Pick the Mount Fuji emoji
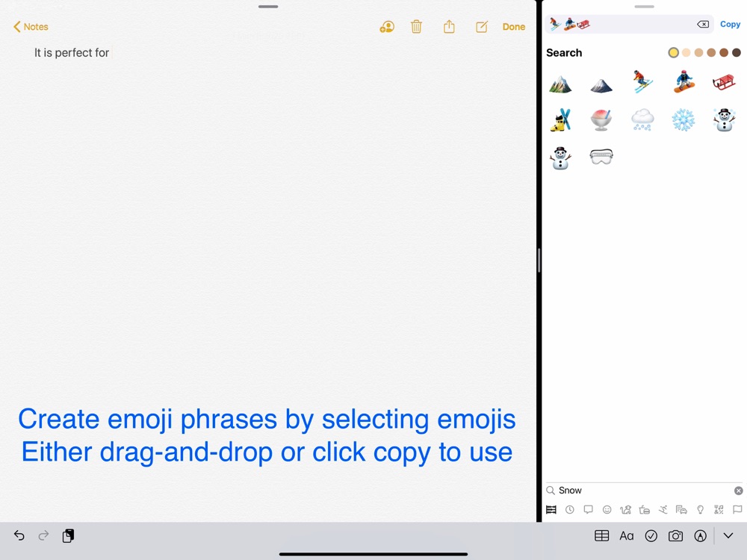 (x=601, y=86)
